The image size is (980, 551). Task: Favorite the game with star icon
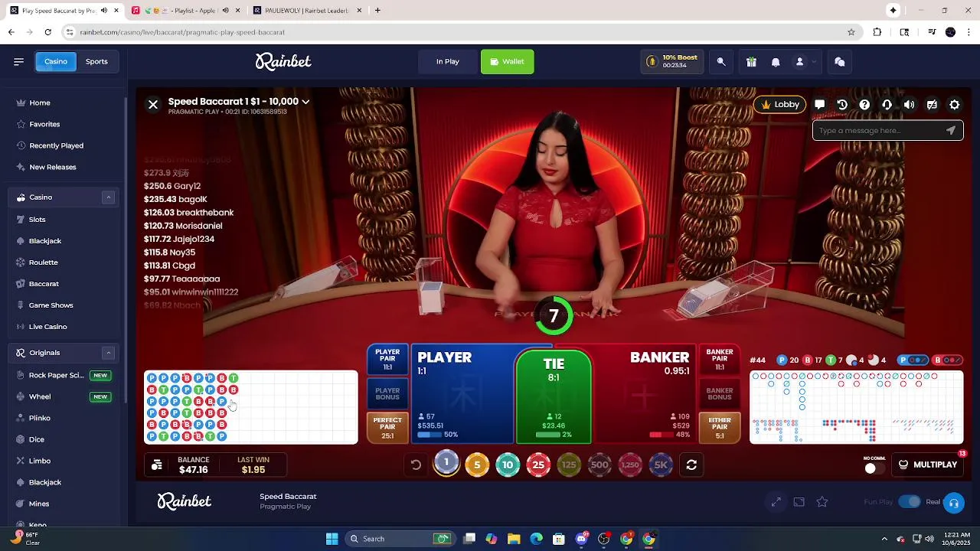click(x=822, y=502)
